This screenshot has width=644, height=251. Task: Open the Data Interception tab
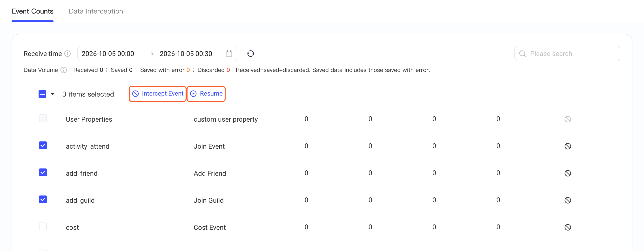coord(96,11)
